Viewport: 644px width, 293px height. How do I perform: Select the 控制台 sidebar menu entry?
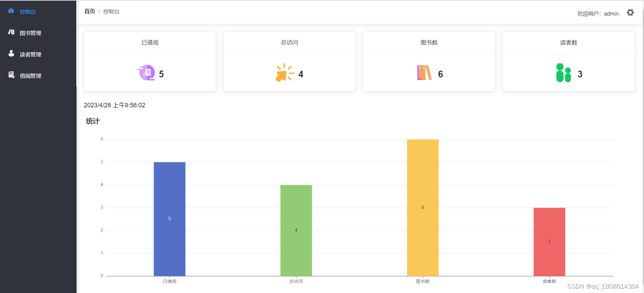coord(27,12)
